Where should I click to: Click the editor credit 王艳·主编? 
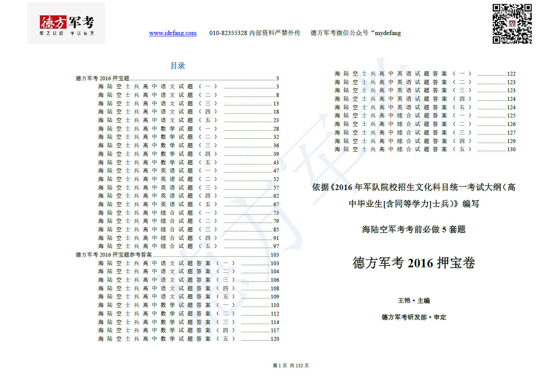tap(414, 301)
